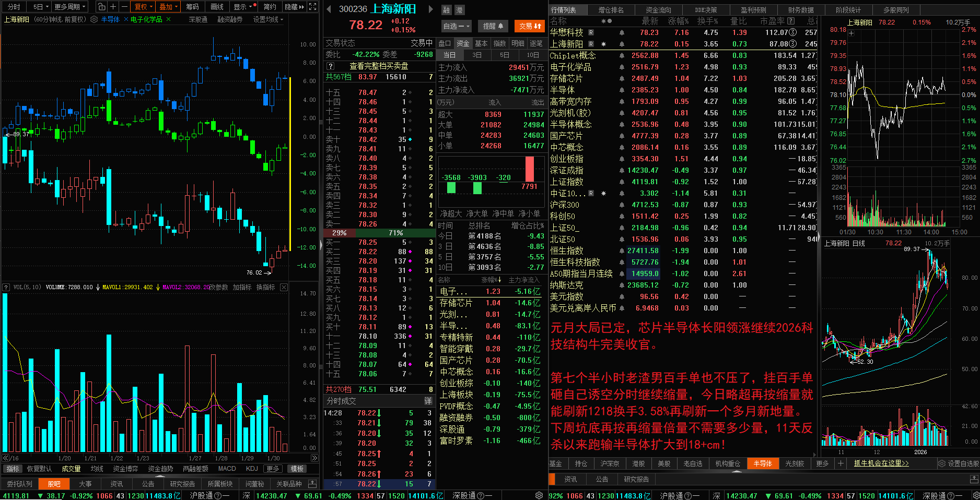Screen dimensions: 980x500
Task: Unlock the chart with the padlock icon
Action: [102, 7]
